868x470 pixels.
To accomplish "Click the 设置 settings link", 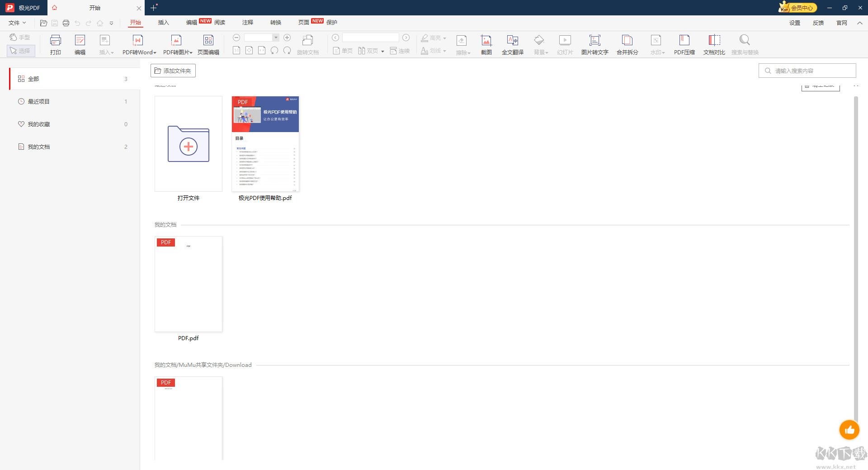I will pyautogui.click(x=795, y=23).
